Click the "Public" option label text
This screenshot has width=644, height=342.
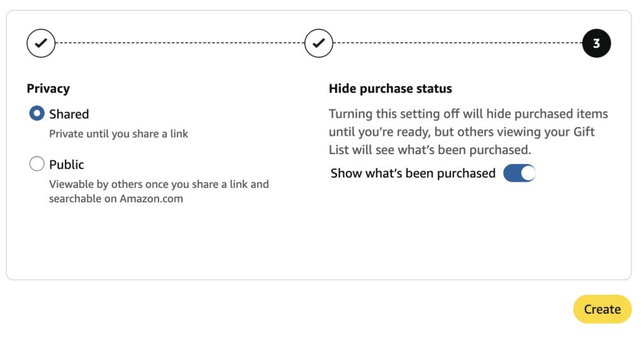(67, 164)
